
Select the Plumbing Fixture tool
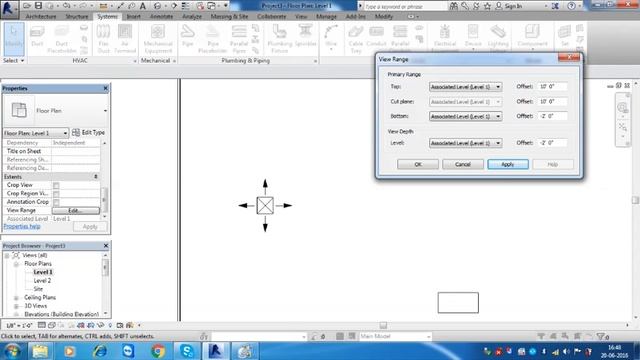[280, 39]
